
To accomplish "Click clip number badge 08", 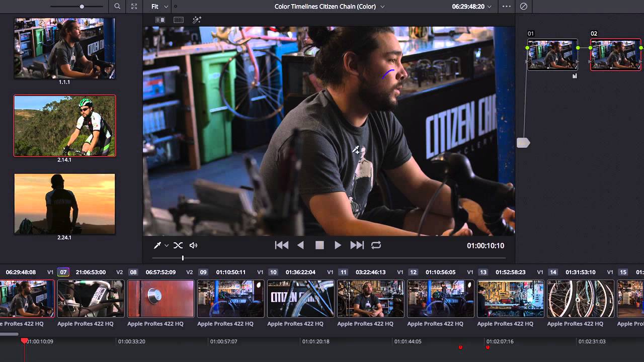I will [x=133, y=272].
